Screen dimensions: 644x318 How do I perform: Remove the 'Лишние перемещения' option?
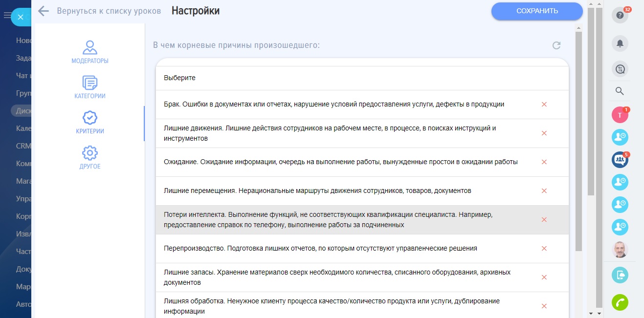(x=544, y=191)
